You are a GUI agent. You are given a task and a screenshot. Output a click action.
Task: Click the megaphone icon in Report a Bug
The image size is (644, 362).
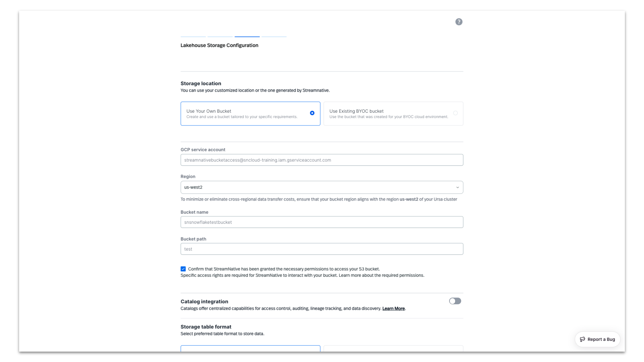(x=582, y=339)
